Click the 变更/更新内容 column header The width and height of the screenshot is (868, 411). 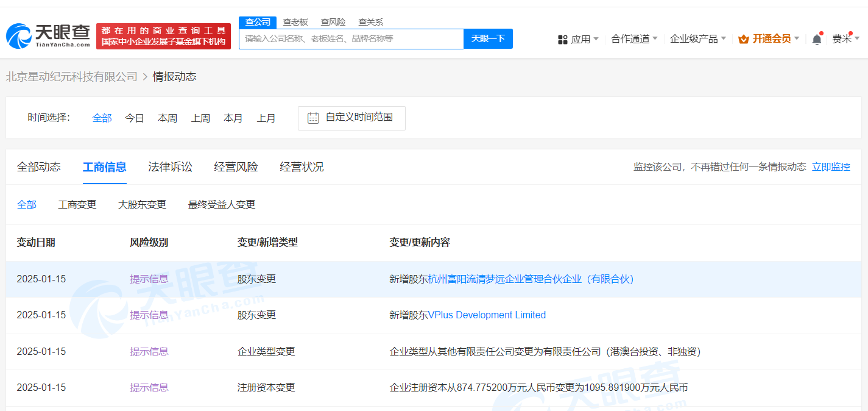[x=420, y=242]
